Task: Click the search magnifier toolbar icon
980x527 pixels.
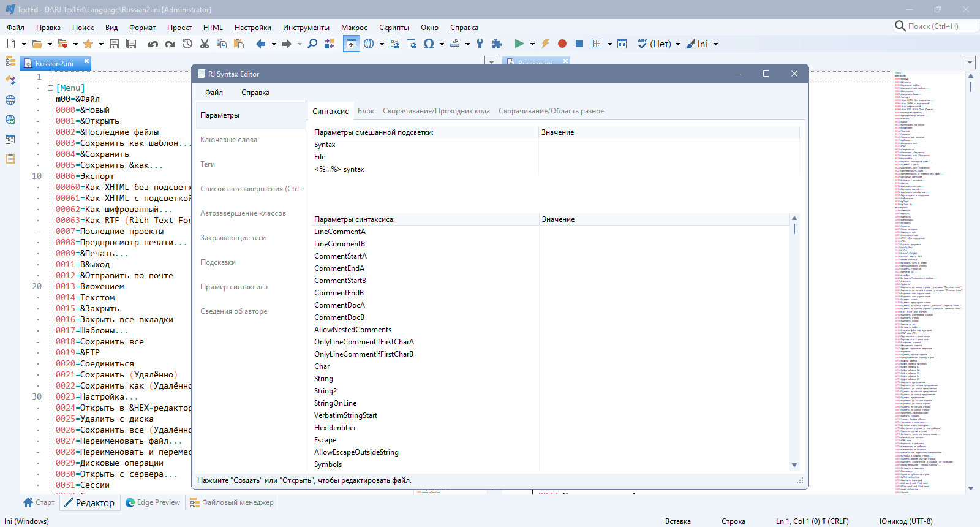Action: coord(312,44)
